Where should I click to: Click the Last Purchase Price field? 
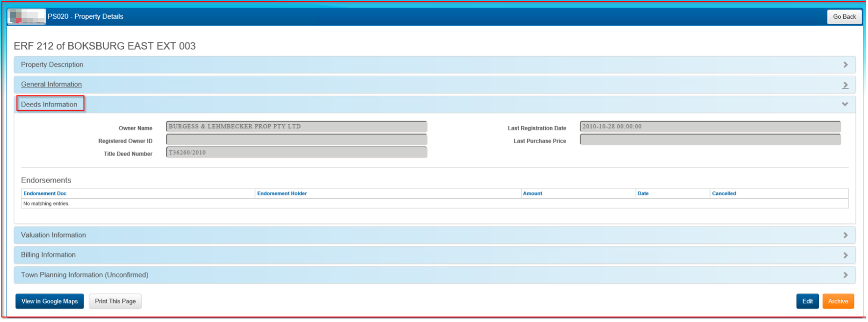[710, 140]
